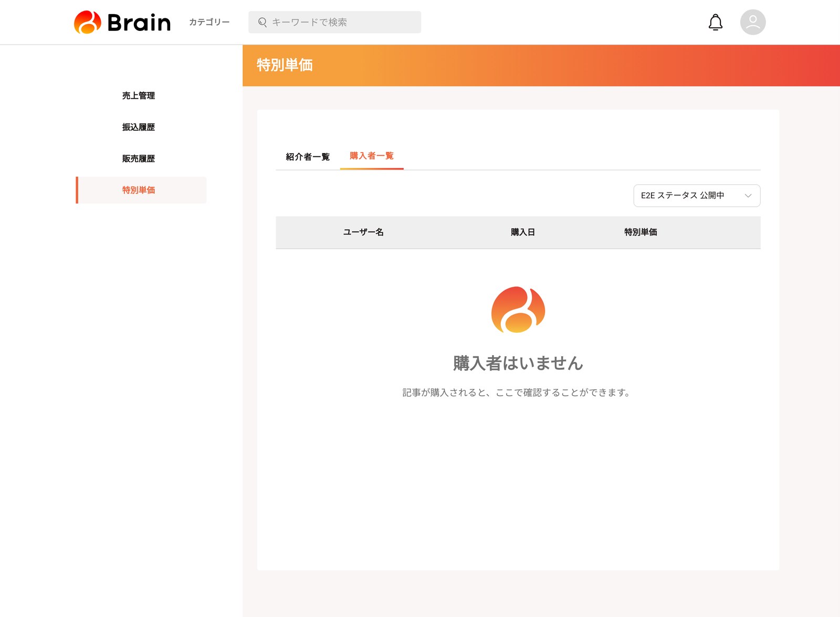Go to 振込履歴 in sidebar
This screenshot has height=617, width=840.
(139, 127)
